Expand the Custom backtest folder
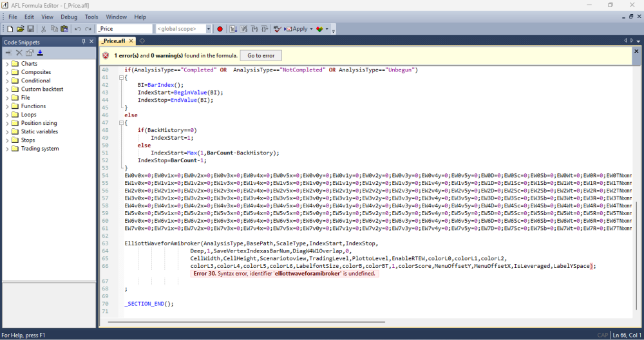The image size is (644, 340). point(6,90)
